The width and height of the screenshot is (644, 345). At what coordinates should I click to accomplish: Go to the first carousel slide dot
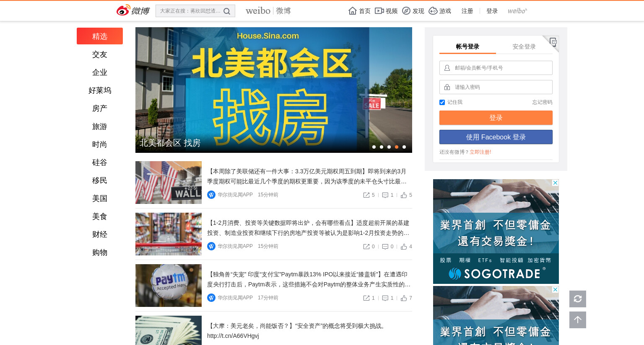(374, 147)
